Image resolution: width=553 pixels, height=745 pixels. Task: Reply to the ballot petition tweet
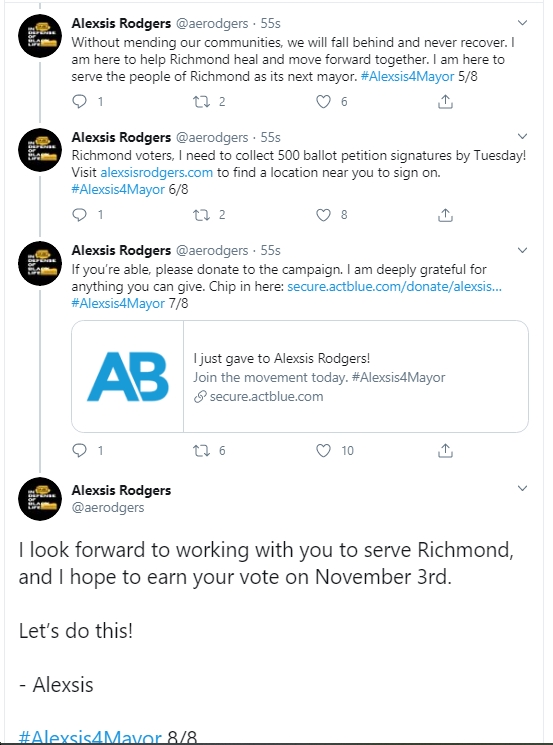(79, 215)
